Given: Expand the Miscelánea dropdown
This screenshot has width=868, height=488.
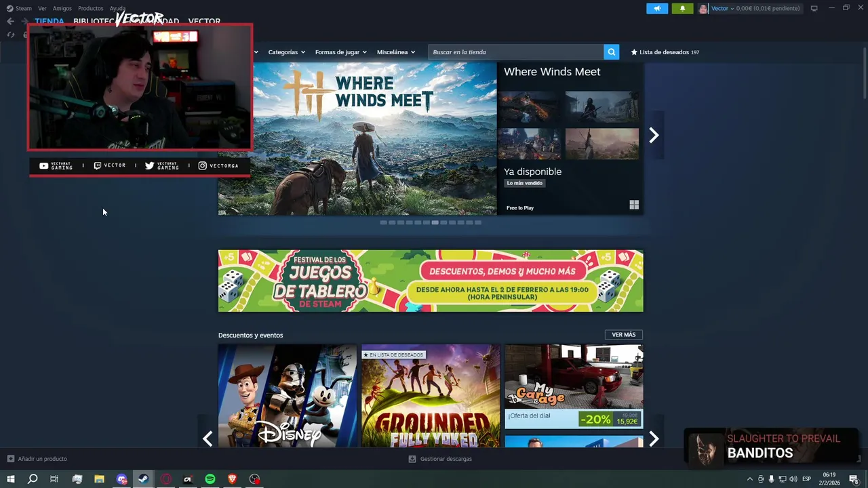Looking at the screenshot, I should pyautogui.click(x=396, y=52).
